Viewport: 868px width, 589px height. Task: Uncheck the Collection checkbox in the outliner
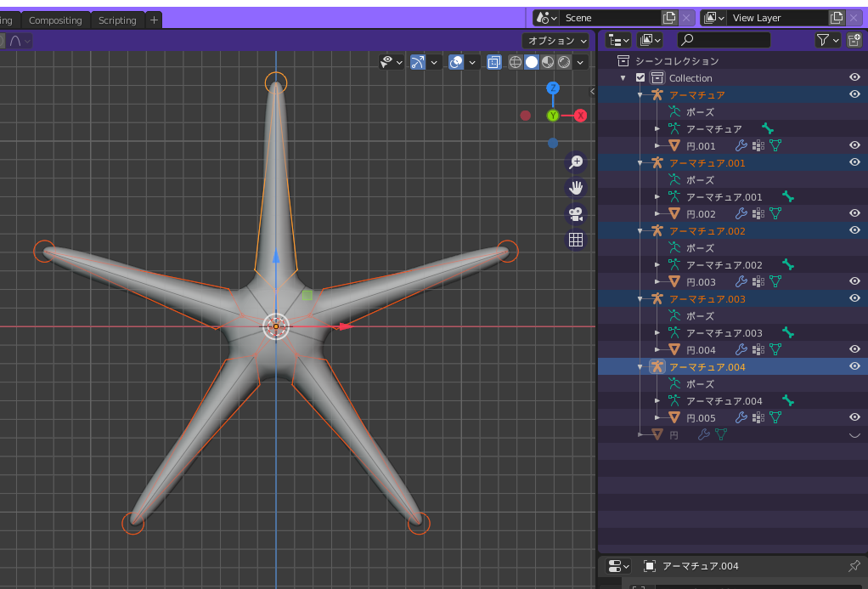pos(640,77)
